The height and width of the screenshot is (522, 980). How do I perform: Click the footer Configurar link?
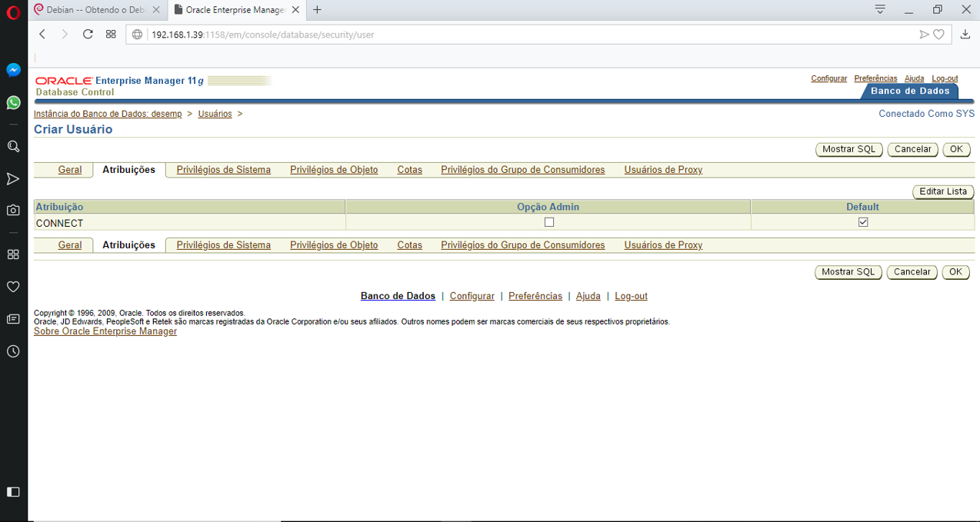pyautogui.click(x=472, y=296)
